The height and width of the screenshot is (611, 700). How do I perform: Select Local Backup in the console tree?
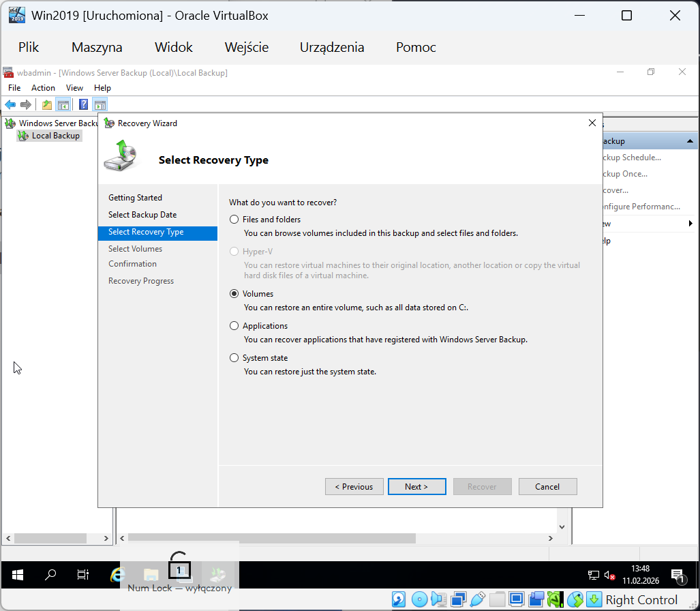coord(55,136)
